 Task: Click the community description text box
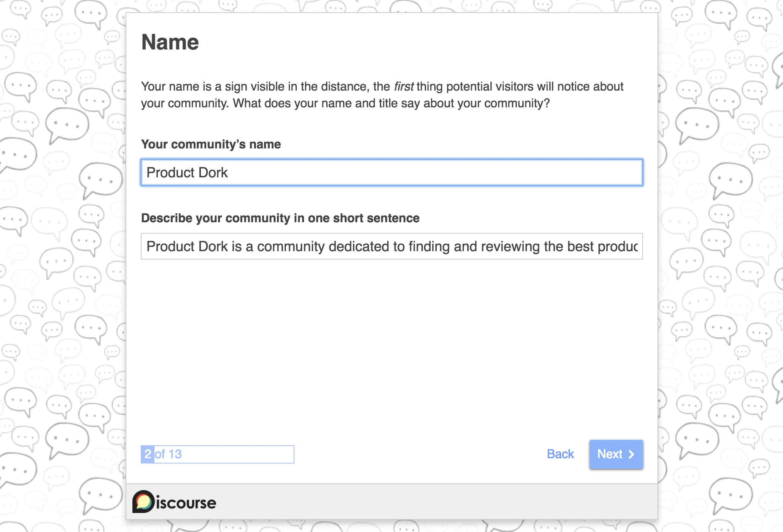pos(392,246)
